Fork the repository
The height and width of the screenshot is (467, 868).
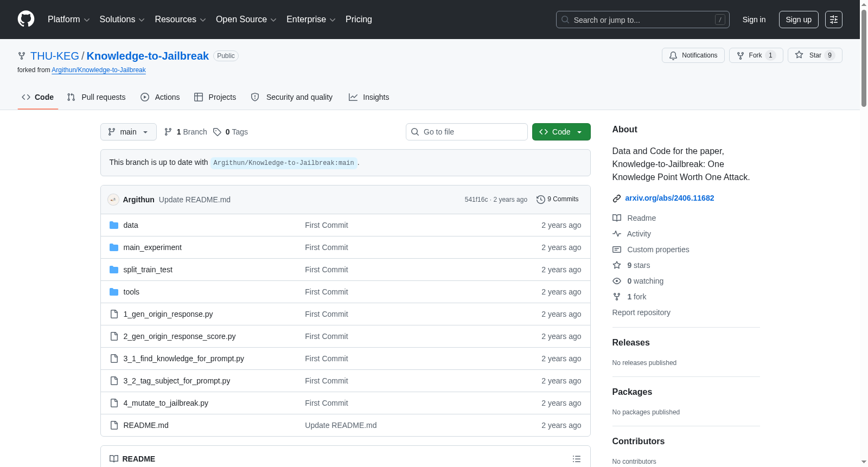[756, 55]
